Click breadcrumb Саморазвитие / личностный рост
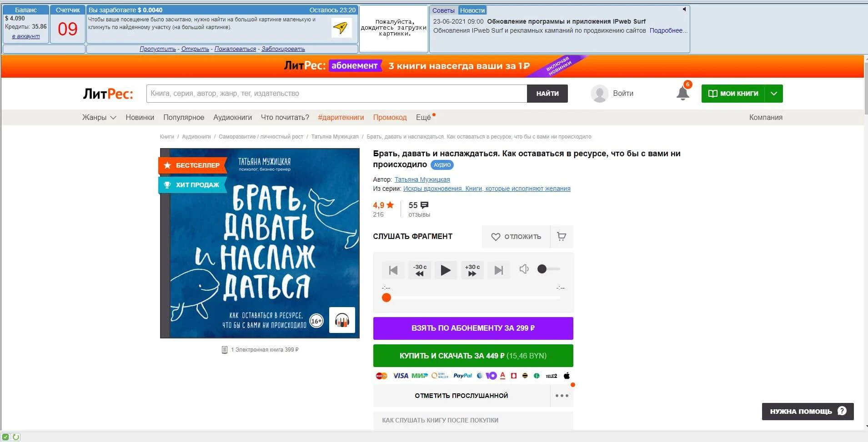 (261, 137)
